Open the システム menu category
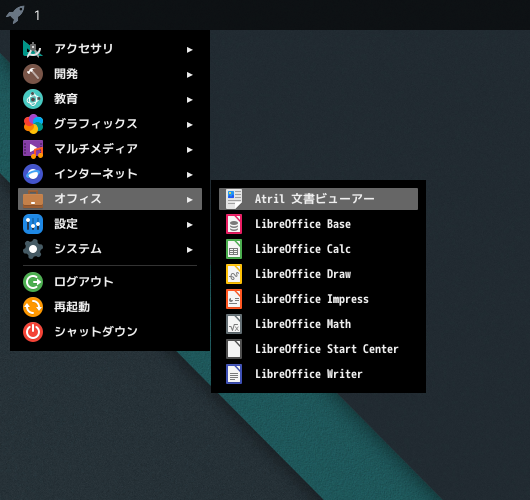 point(110,249)
